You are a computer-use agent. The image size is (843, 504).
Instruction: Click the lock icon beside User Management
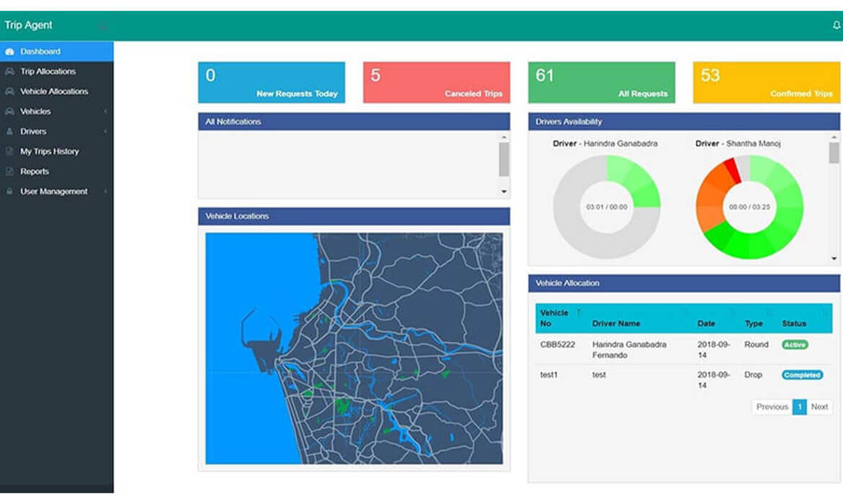pos(9,192)
